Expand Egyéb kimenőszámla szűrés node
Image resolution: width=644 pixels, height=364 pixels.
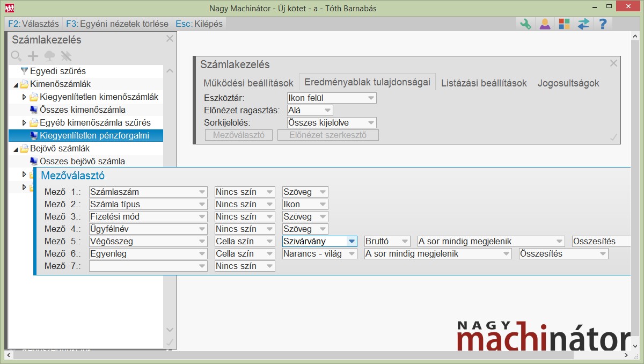24,123
